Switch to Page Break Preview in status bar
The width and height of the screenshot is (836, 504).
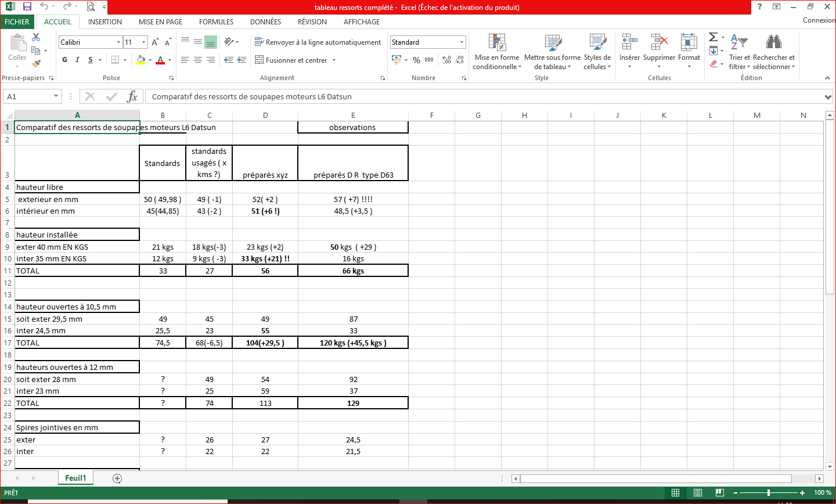pyautogui.click(x=720, y=492)
